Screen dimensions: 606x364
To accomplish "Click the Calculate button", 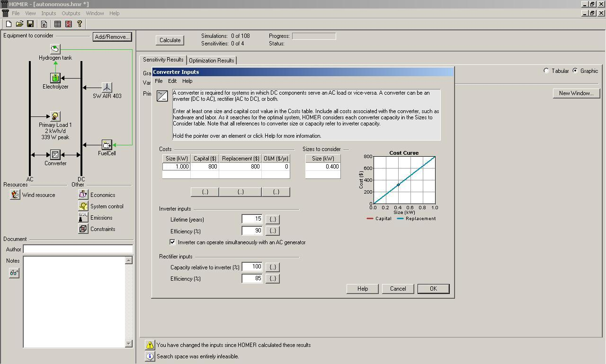I will point(170,40).
